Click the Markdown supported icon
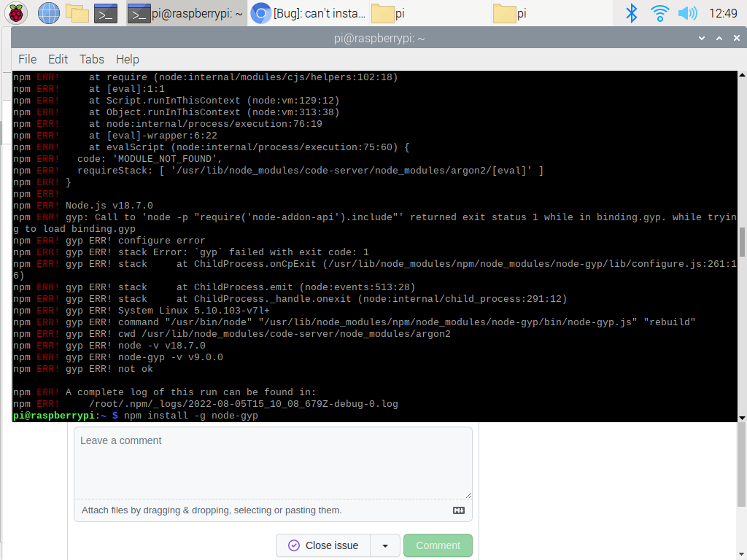 [459, 510]
